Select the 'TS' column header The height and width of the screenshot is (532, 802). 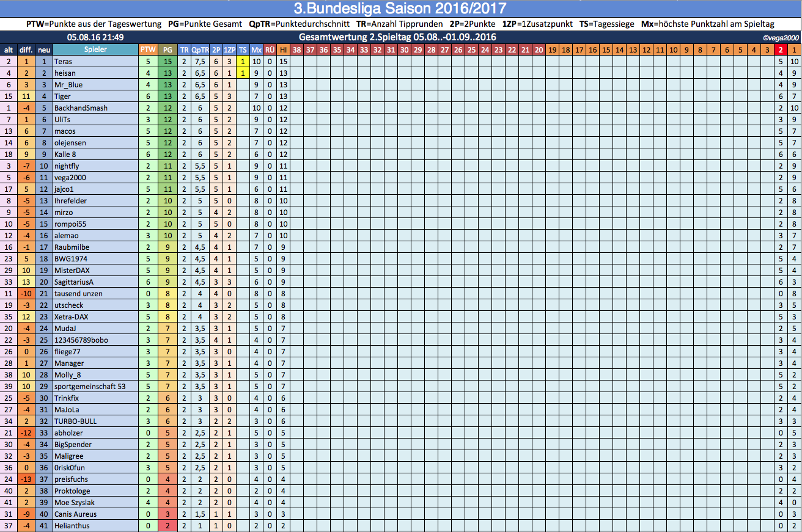pyautogui.click(x=243, y=49)
